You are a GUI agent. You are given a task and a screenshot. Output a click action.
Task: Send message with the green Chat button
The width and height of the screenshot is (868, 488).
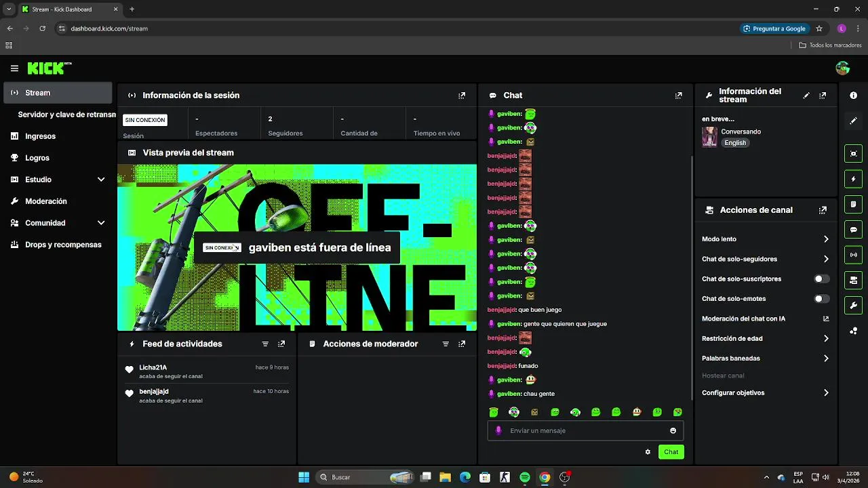[671, 452]
